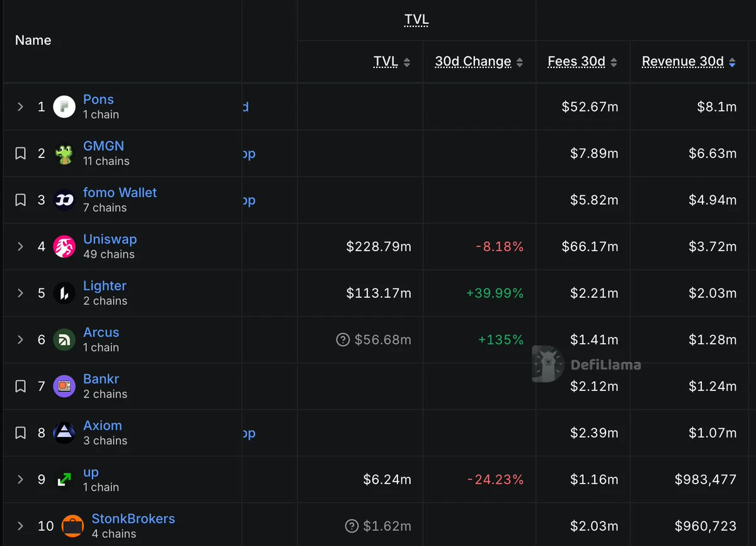Open the Pons protocol link
Image resolution: width=756 pixels, height=546 pixels.
98,100
